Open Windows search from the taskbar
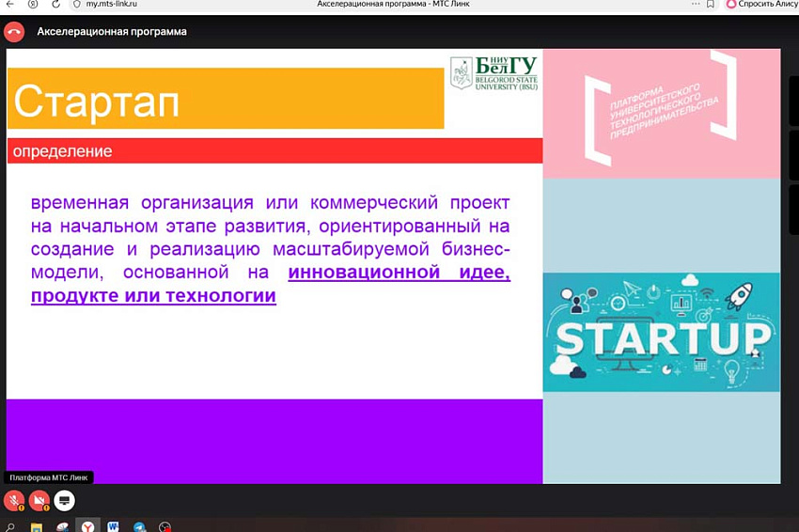The height and width of the screenshot is (532, 799). (x=10, y=527)
